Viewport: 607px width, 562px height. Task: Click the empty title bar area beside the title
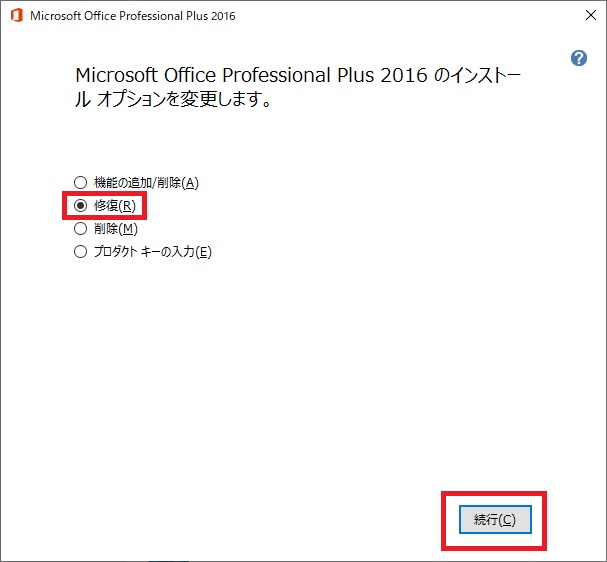point(400,16)
